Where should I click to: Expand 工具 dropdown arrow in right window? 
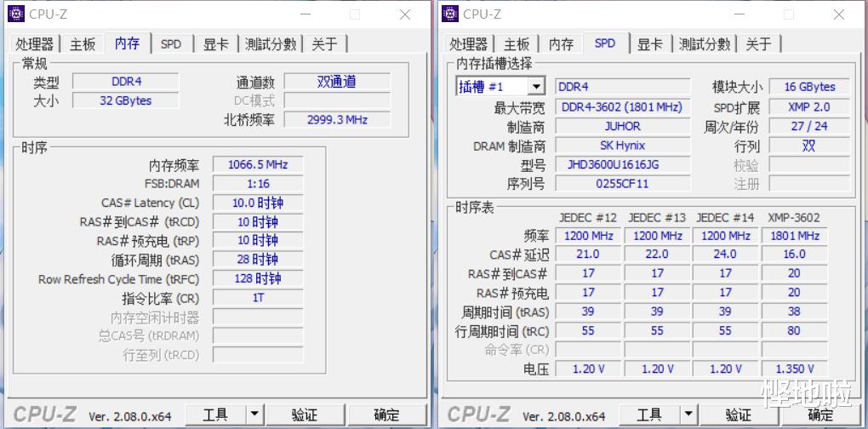pos(688,415)
